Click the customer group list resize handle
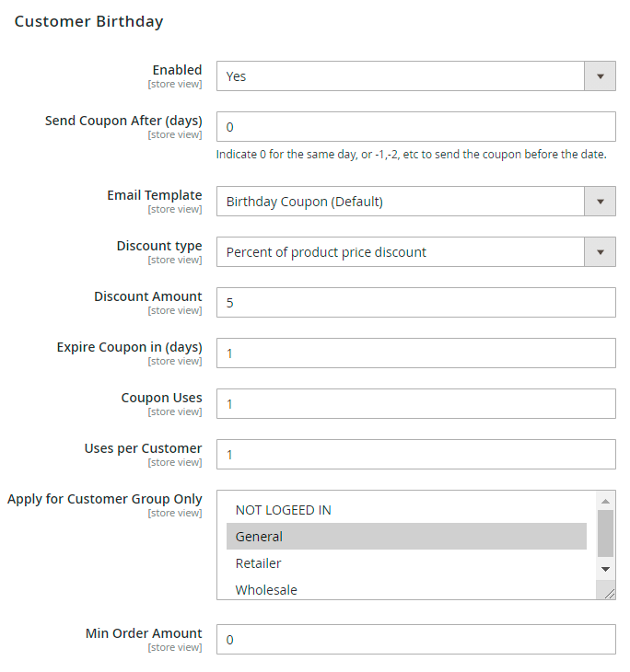The image size is (630, 672). pyautogui.click(x=610, y=594)
